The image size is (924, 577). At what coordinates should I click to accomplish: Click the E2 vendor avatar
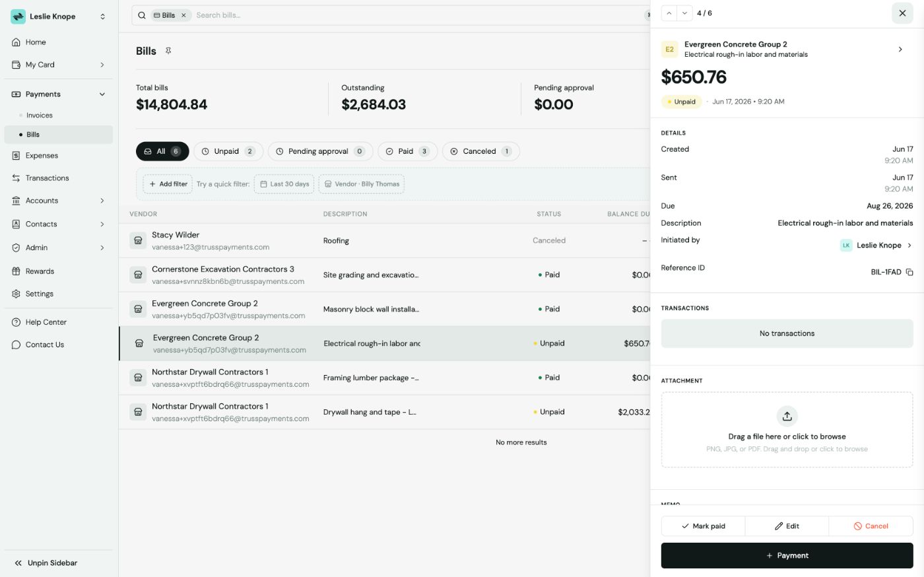pyautogui.click(x=669, y=50)
